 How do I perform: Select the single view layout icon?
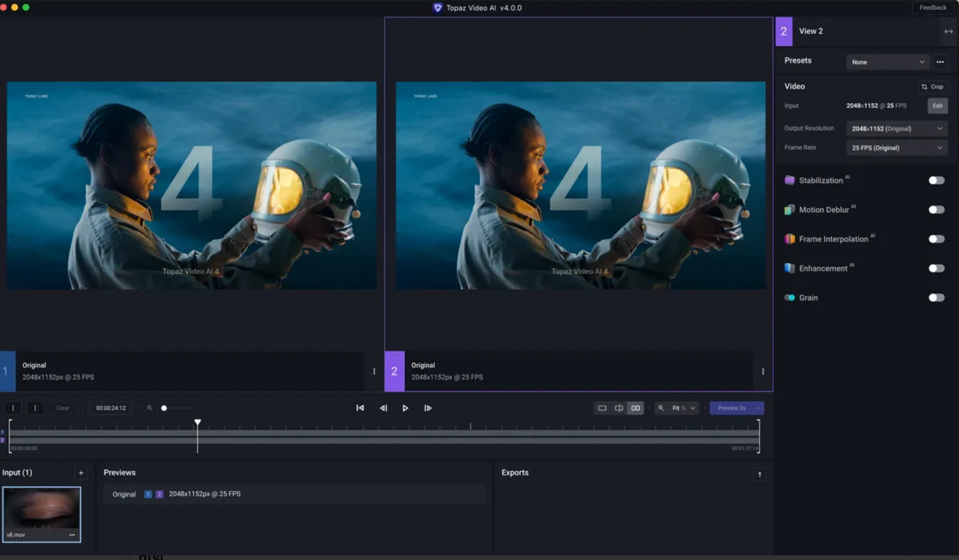click(602, 408)
